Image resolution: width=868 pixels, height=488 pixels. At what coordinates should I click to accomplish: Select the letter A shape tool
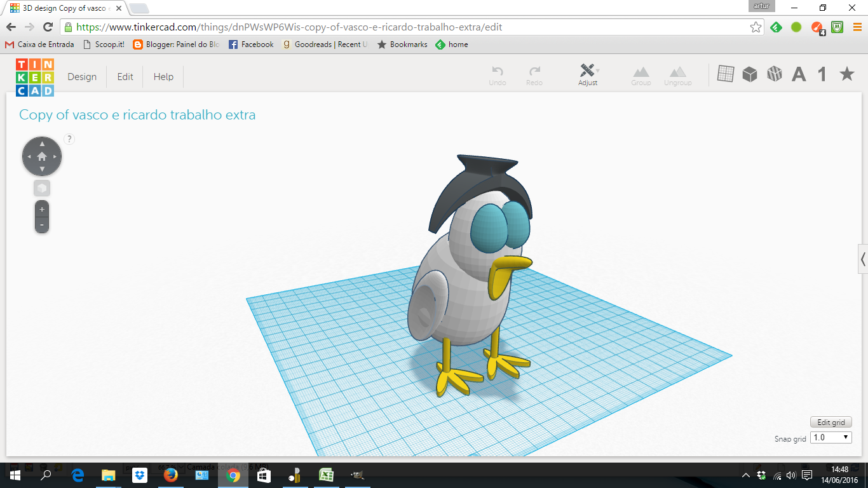[x=799, y=75]
